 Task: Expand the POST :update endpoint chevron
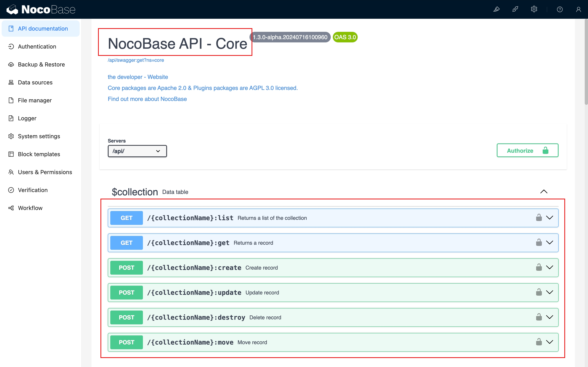549,292
